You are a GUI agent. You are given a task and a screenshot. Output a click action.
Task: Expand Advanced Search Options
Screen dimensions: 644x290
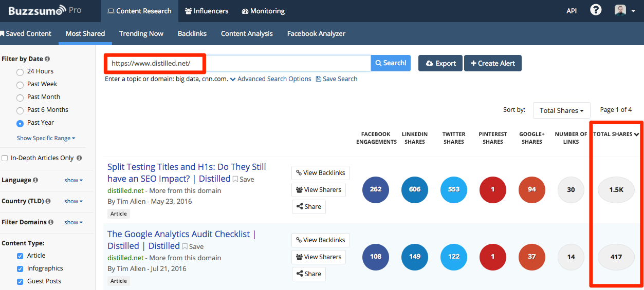(x=270, y=79)
